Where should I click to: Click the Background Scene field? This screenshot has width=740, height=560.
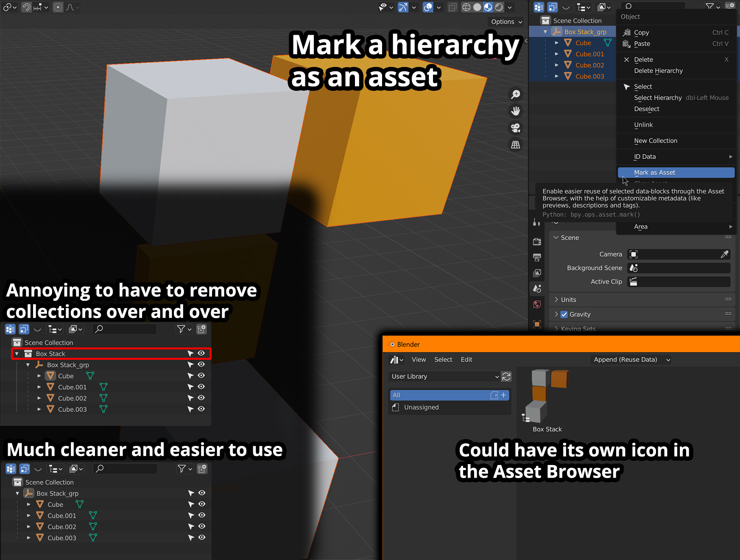[679, 268]
